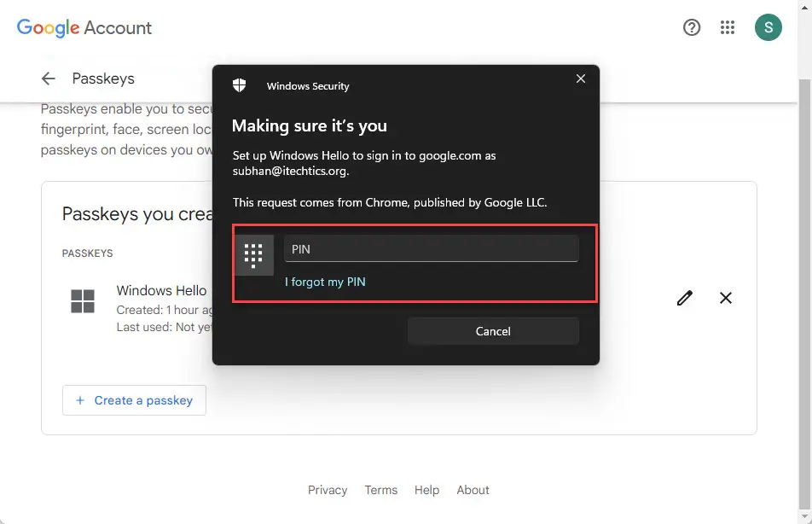Open the Google apps grid icon
Screen dimensions: 812x524
pyautogui.click(x=727, y=27)
